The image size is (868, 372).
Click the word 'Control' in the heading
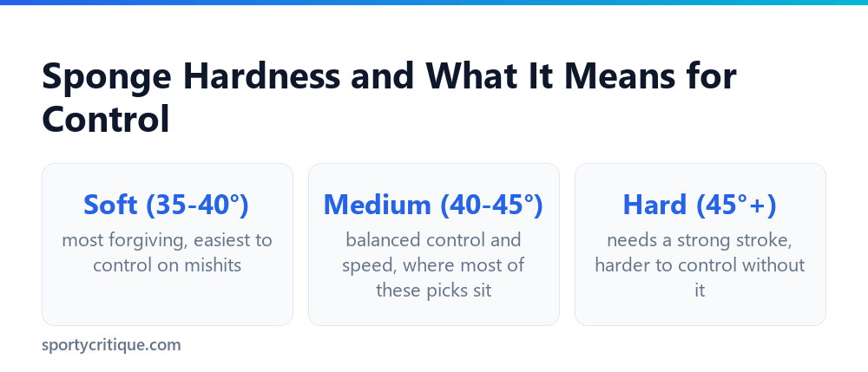pyautogui.click(x=106, y=120)
